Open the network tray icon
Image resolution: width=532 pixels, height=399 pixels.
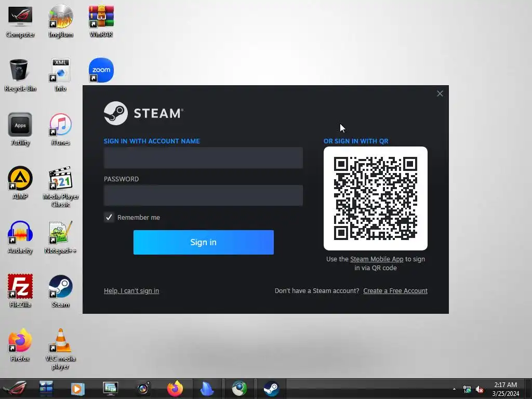pyautogui.click(x=467, y=390)
